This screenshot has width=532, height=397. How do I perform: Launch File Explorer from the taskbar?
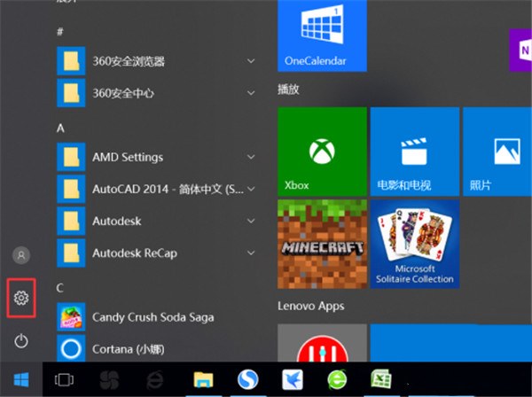tap(203, 379)
